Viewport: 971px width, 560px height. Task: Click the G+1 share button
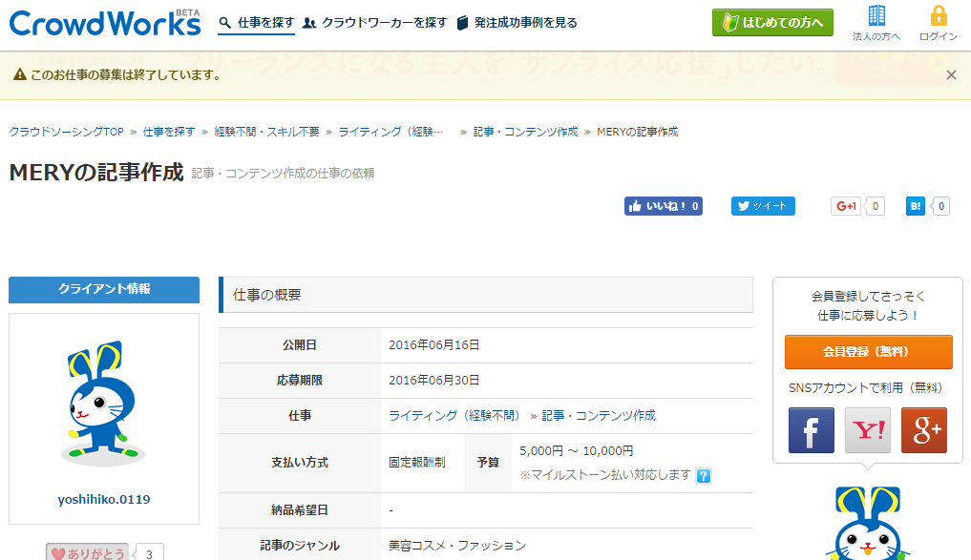tap(846, 206)
